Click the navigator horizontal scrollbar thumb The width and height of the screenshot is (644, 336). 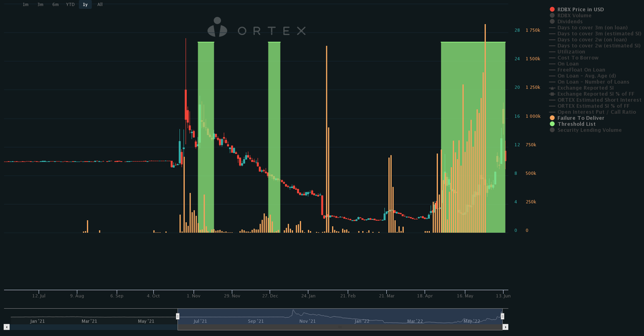[340, 326]
